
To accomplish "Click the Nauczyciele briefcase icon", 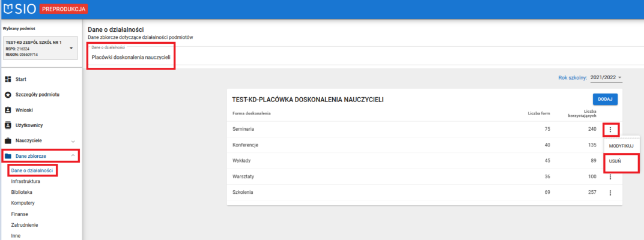I will click(x=8, y=141).
